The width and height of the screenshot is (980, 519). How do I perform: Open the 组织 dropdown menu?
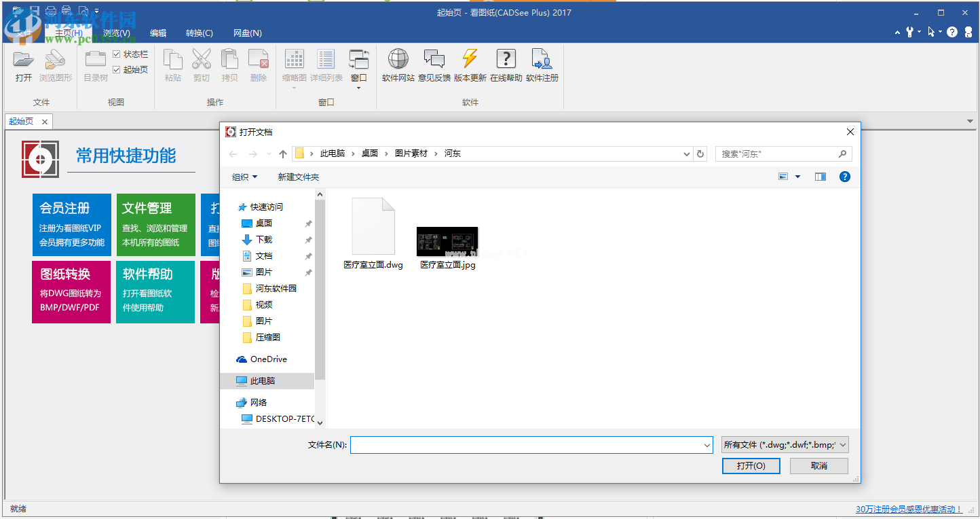point(245,177)
